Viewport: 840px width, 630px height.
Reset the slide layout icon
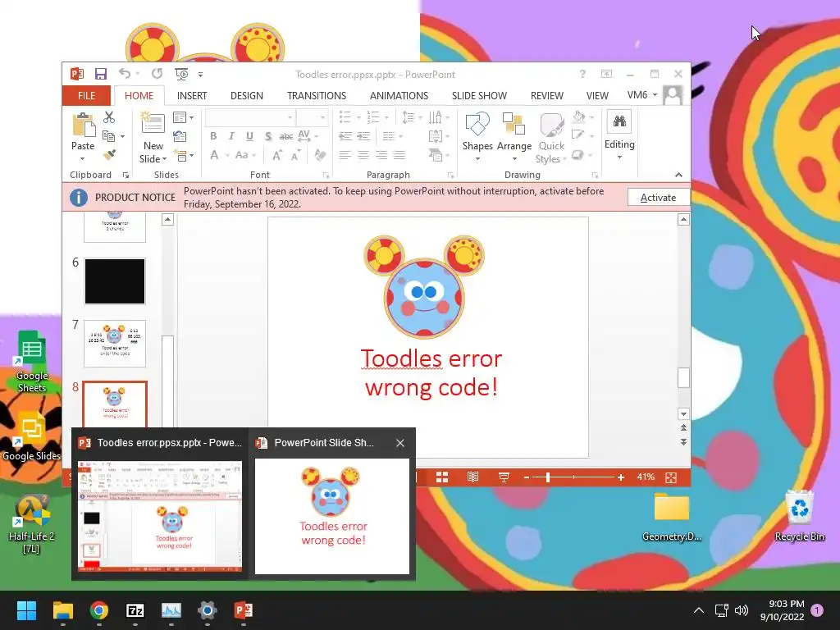pos(180,136)
